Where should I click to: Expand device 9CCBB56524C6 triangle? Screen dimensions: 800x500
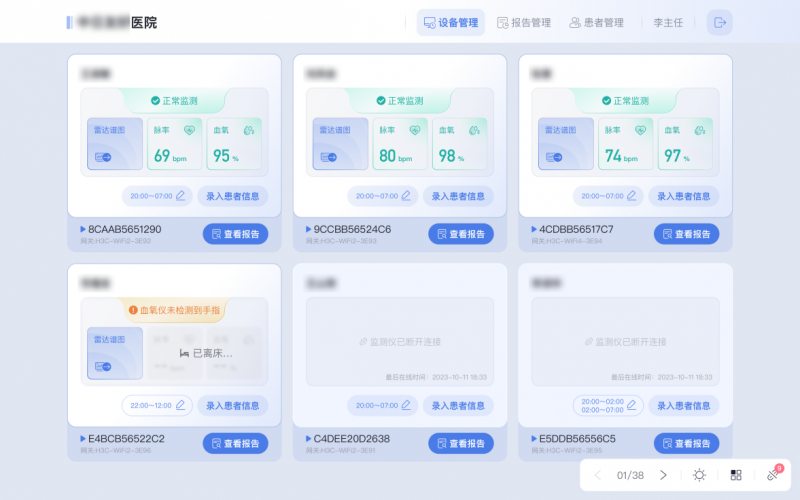(x=308, y=229)
